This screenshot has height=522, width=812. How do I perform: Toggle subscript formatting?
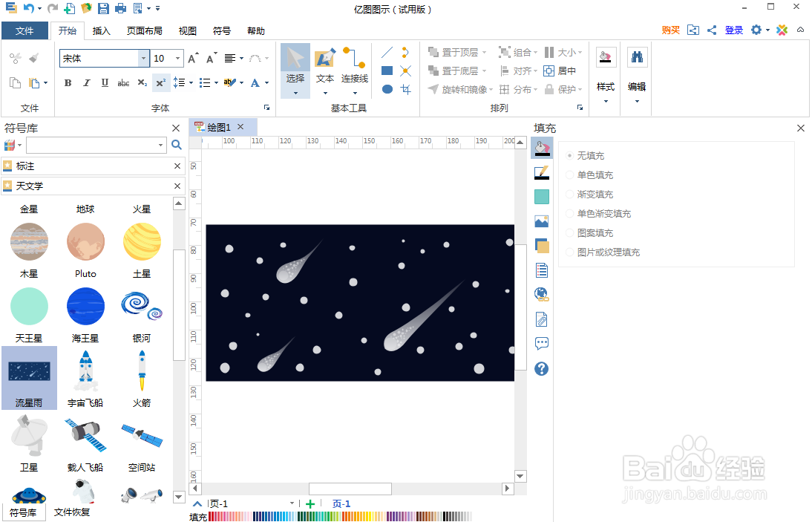coord(143,83)
